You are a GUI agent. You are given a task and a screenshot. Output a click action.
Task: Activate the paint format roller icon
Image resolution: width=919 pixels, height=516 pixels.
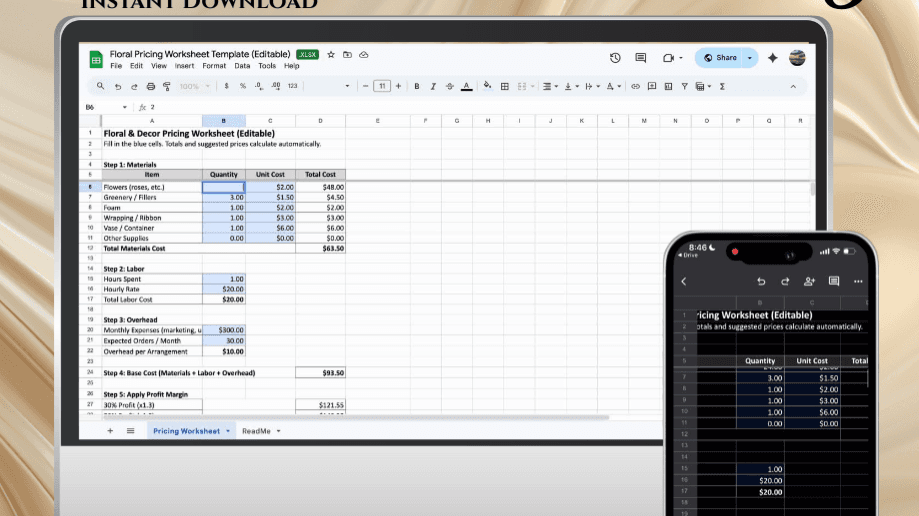coord(167,86)
